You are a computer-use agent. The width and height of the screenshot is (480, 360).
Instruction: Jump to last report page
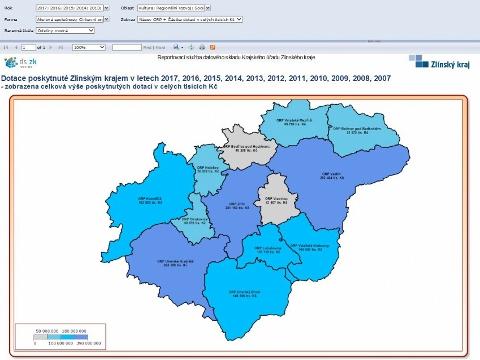(x=61, y=48)
